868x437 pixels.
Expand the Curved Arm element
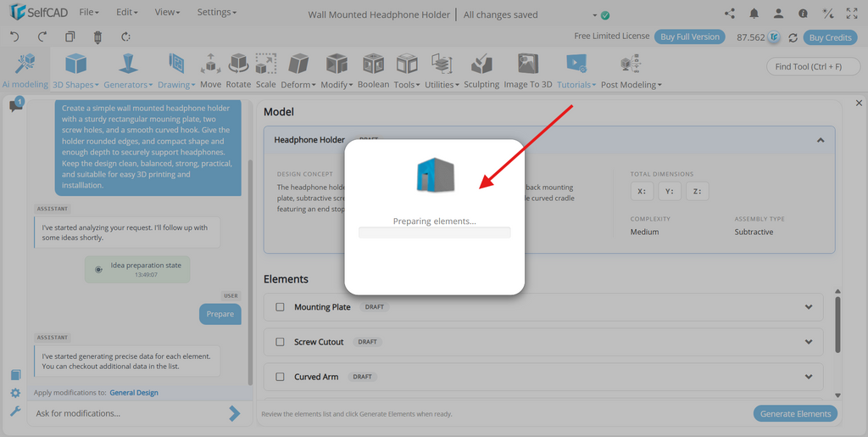tap(809, 377)
